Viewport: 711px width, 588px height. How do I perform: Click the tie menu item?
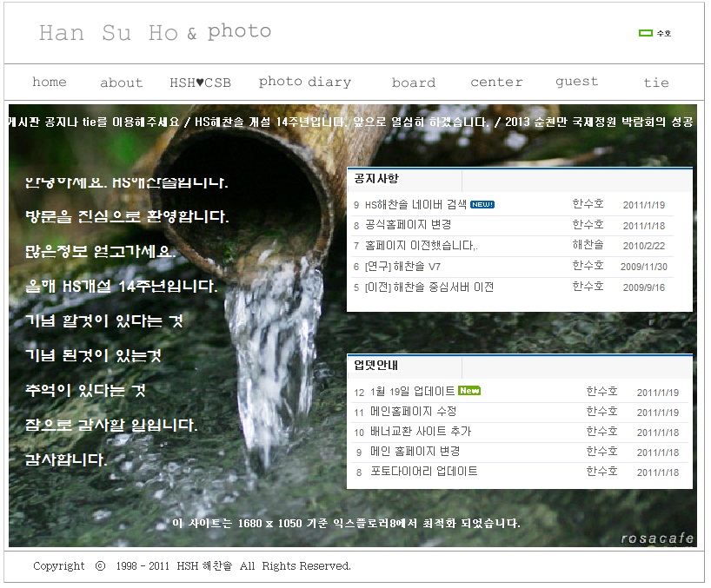click(656, 83)
